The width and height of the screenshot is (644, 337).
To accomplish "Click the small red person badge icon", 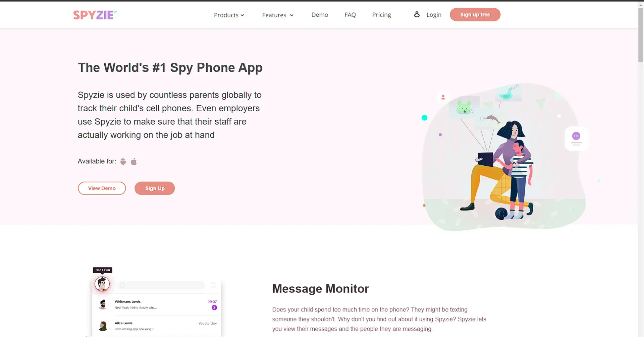I will pos(443,97).
